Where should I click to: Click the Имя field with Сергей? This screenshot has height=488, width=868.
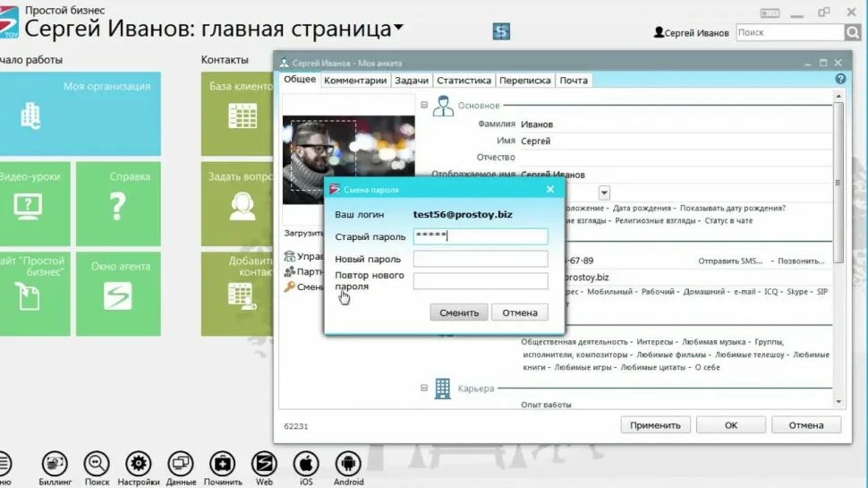tap(676, 141)
